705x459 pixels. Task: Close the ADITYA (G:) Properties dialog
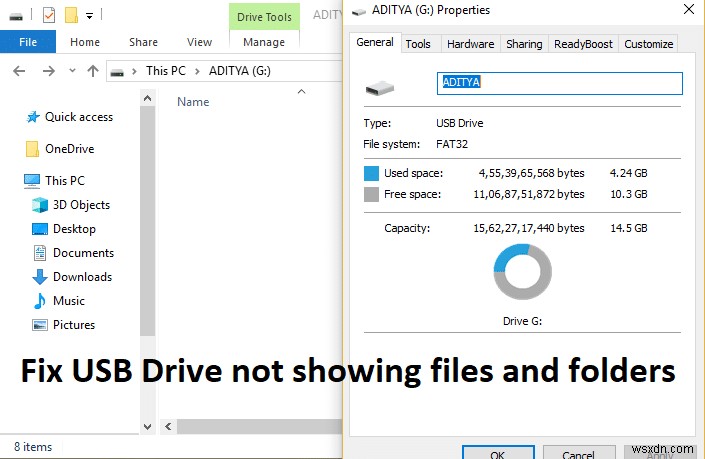coord(688,9)
